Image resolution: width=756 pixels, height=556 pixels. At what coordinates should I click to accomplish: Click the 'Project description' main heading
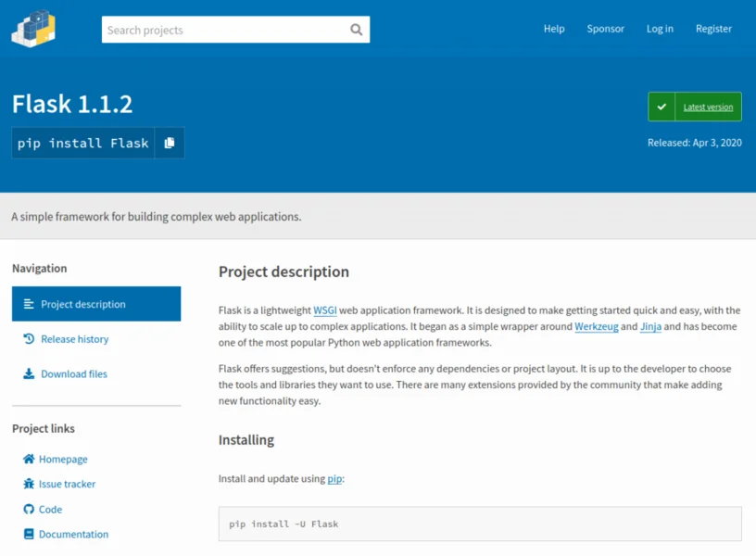click(283, 272)
